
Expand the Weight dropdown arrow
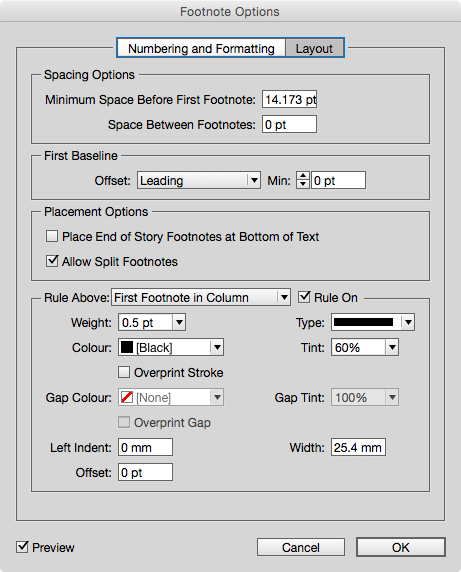pyautogui.click(x=179, y=322)
